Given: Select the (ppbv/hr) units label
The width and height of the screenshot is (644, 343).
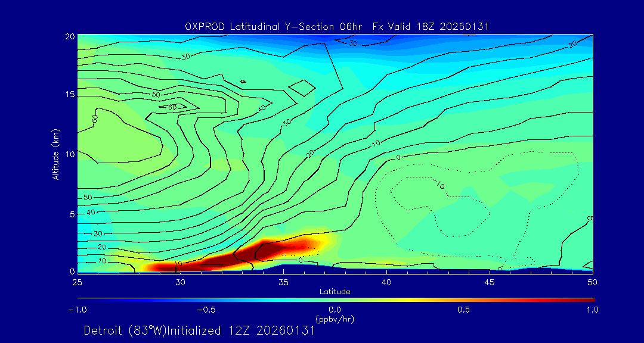Looking at the screenshot, I should coord(335,319).
